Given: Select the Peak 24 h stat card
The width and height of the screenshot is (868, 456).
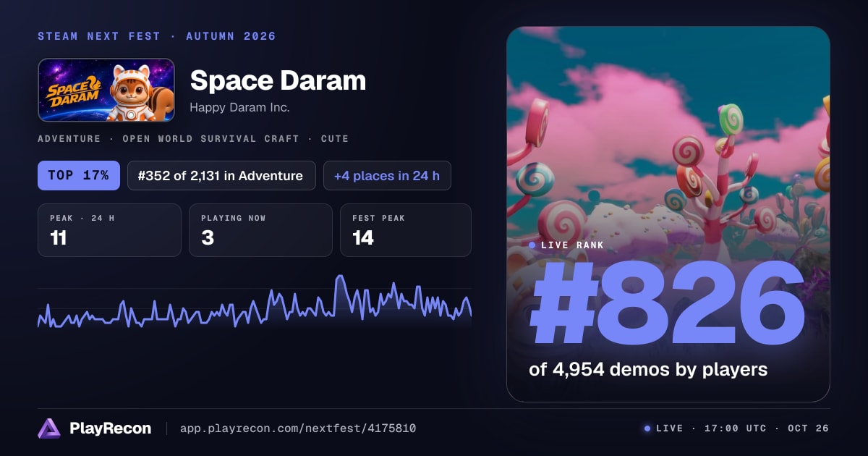Looking at the screenshot, I should 109,230.
